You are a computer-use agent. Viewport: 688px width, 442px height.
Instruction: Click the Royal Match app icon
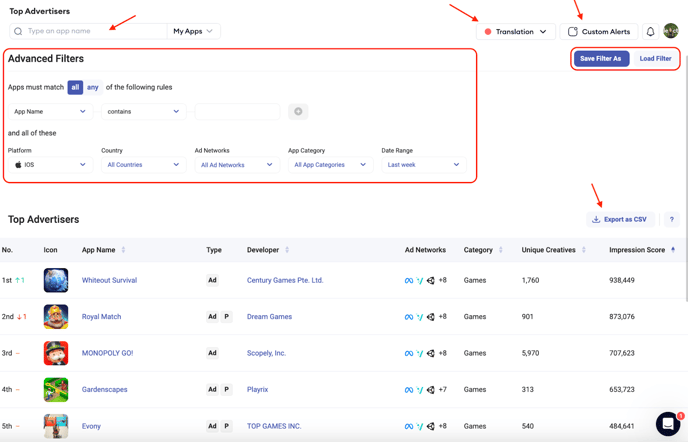[56, 316]
